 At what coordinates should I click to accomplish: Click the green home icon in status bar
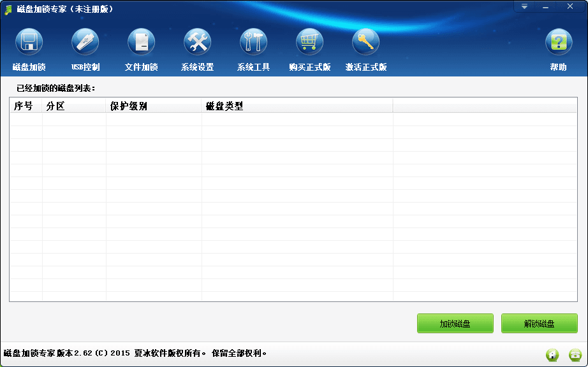tap(552, 354)
